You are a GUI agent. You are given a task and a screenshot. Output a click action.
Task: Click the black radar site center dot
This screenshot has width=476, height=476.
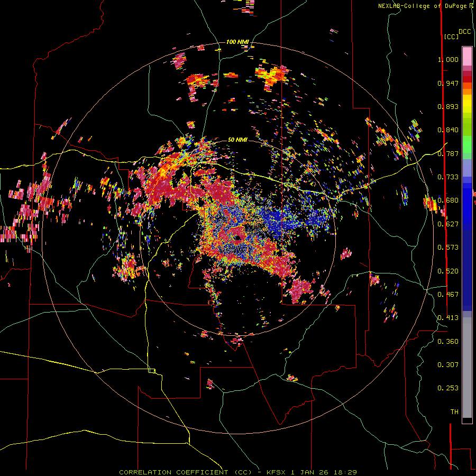pyautogui.click(x=238, y=238)
